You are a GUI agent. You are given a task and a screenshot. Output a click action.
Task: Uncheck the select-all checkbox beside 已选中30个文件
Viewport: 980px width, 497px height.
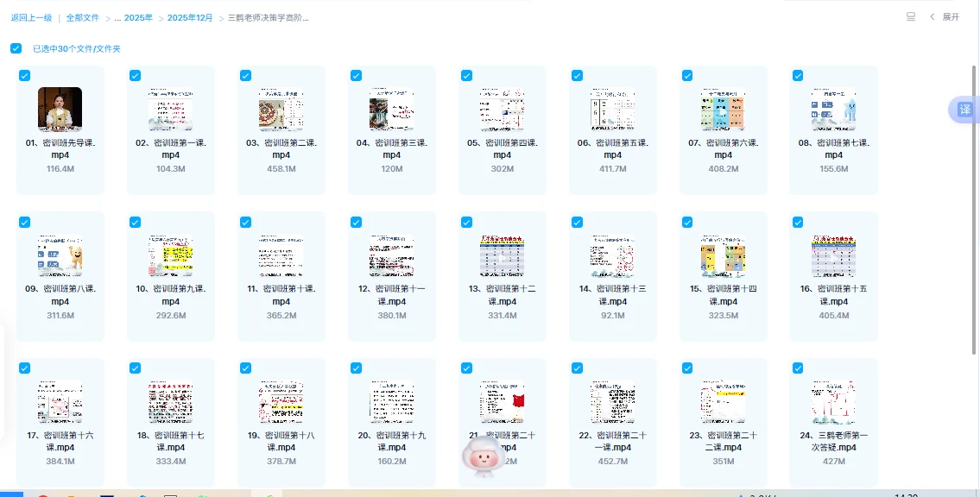click(x=16, y=48)
